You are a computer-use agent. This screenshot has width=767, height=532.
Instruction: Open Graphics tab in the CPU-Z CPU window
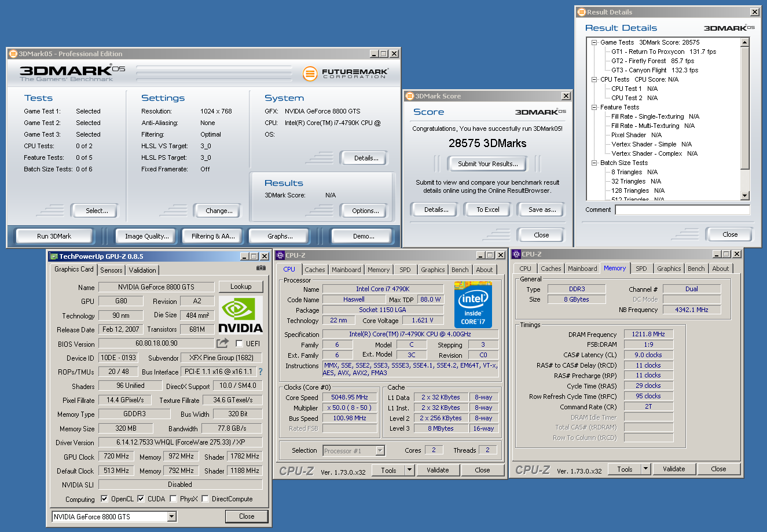433,270
